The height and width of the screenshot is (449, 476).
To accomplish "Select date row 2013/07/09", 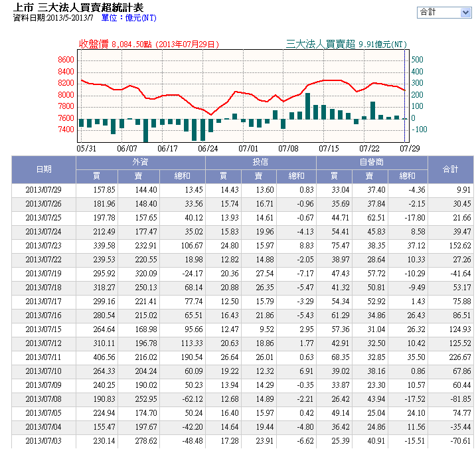I will click(x=43, y=385).
